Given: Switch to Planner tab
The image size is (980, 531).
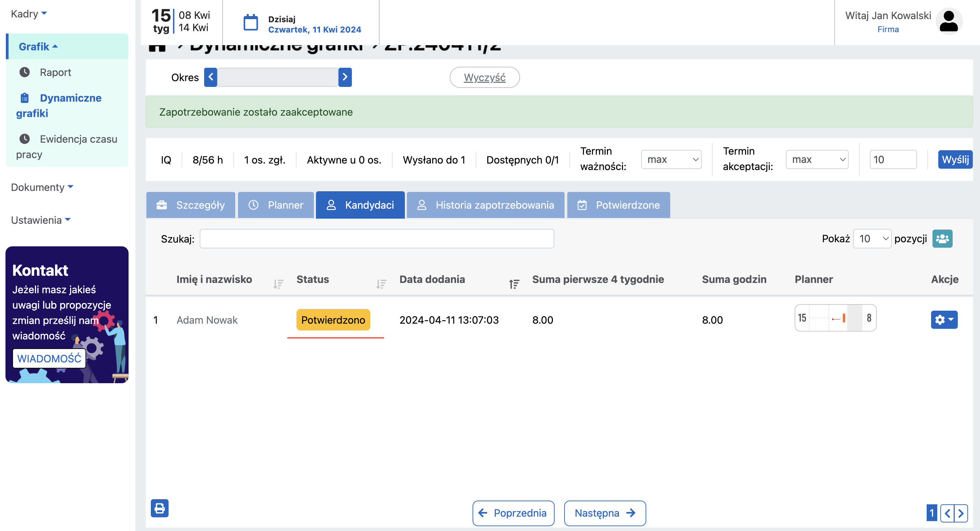Looking at the screenshot, I should tap(276, 205).
